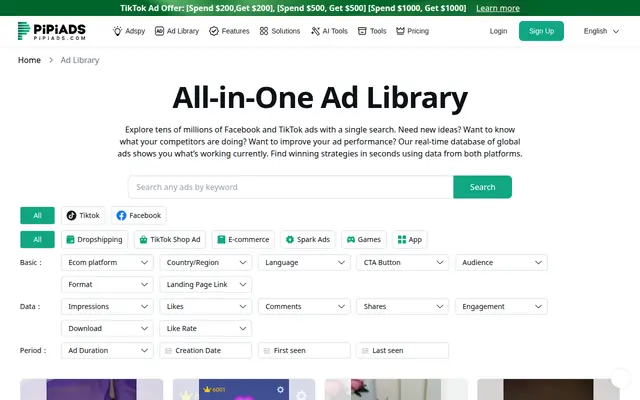The height and width of the screenshot is (400, 640).
Task: Toggle the Dropshipping ad type
Action: click(x=95, y=240)
